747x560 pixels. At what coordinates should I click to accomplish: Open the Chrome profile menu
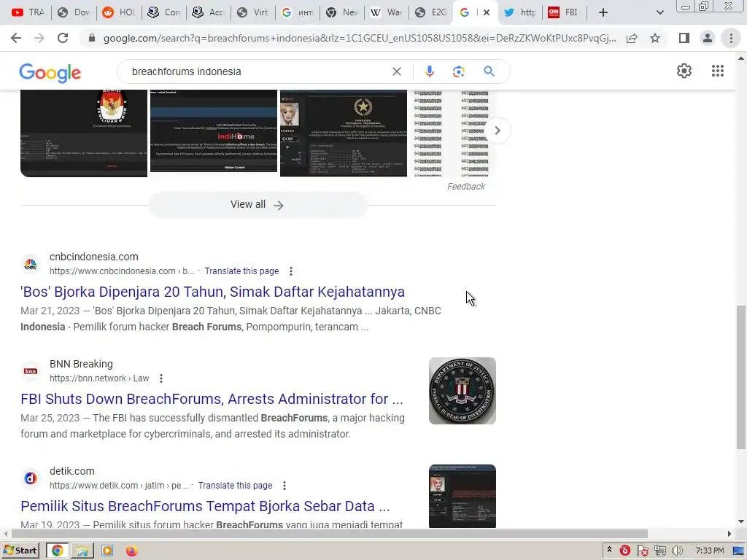pos(708,38)
